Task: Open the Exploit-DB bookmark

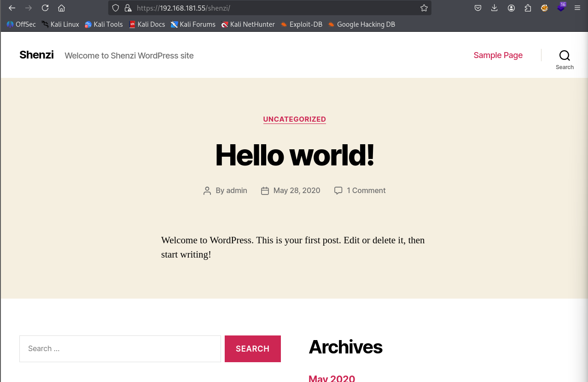Action: [301, 24]
